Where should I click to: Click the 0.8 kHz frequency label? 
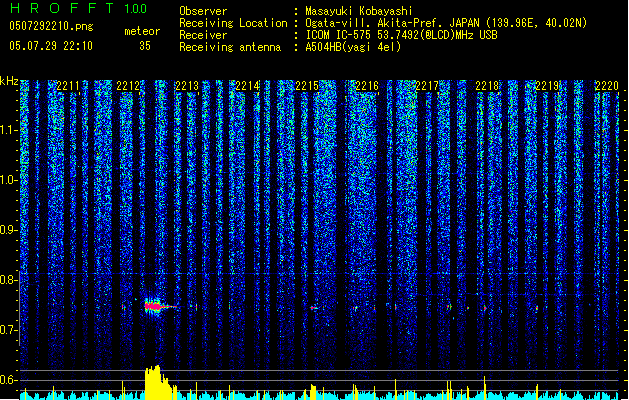9,280
